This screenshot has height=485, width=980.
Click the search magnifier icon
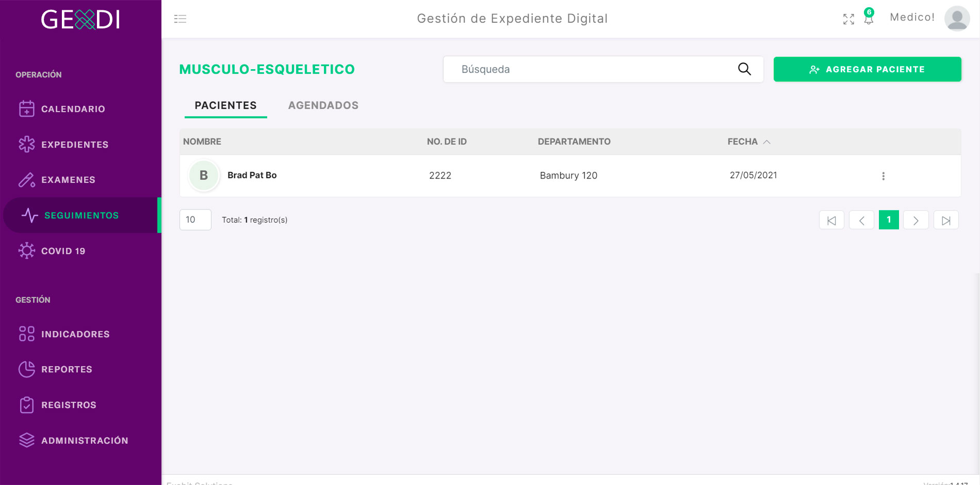tap(744, 69)
